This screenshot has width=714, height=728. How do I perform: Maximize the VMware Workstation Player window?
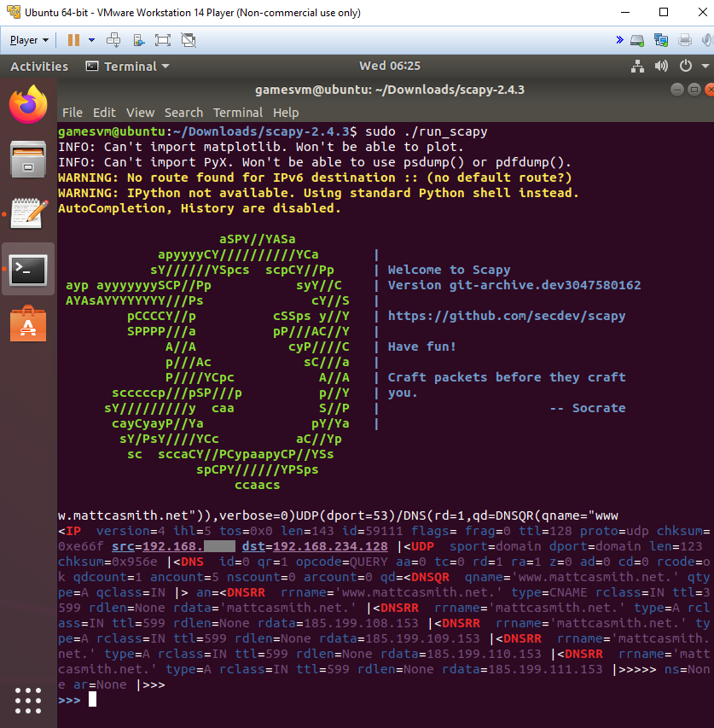click(664, 13)
